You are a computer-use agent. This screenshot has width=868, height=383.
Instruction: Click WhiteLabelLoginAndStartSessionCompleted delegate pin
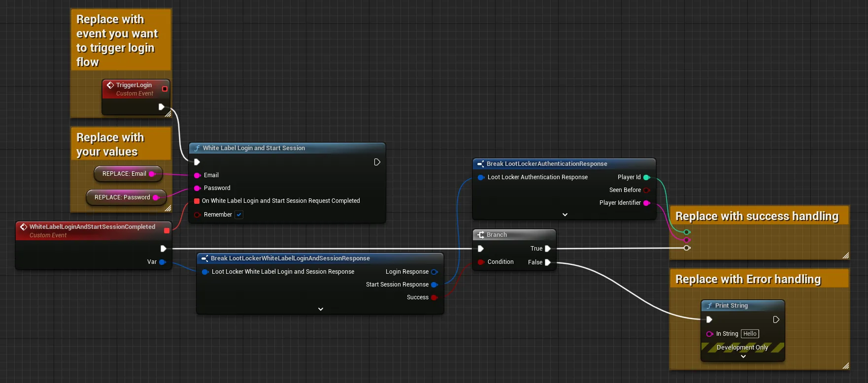(x=167, y=230)
